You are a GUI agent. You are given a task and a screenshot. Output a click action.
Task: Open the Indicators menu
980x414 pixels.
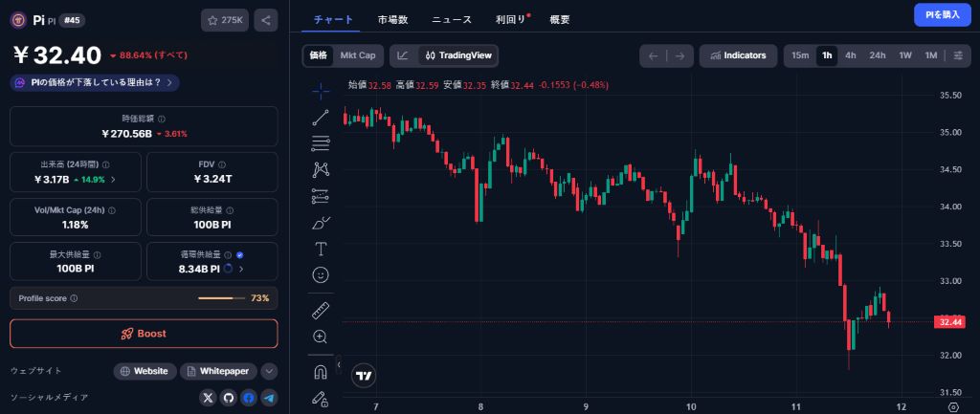[x=738, y=55]
